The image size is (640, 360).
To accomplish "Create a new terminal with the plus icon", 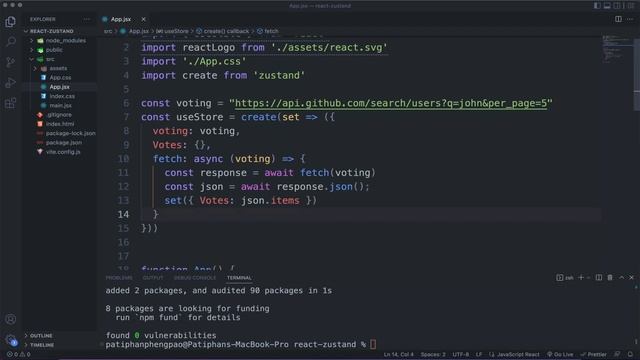I will coord(581,278).
